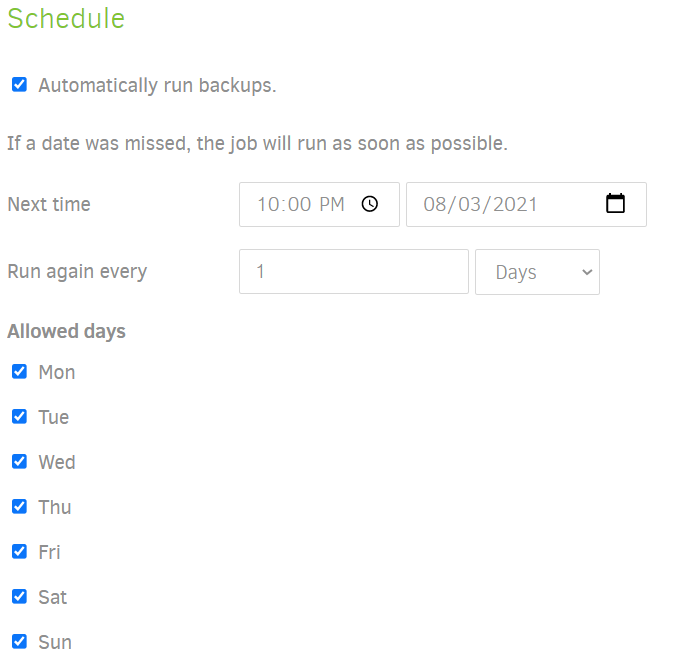The height and width of the screenshot is (662, 677).
Task: Expand the Days interval unit dropdown
Action: [537, 272]
